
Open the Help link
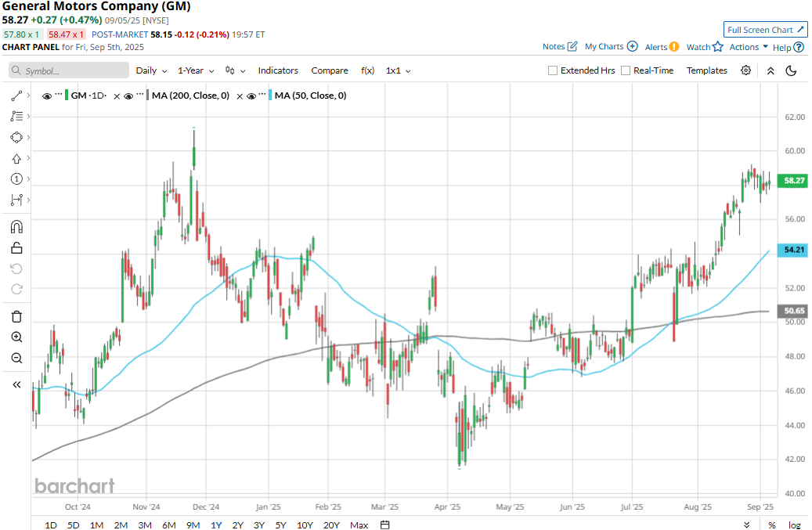[782, 48]
